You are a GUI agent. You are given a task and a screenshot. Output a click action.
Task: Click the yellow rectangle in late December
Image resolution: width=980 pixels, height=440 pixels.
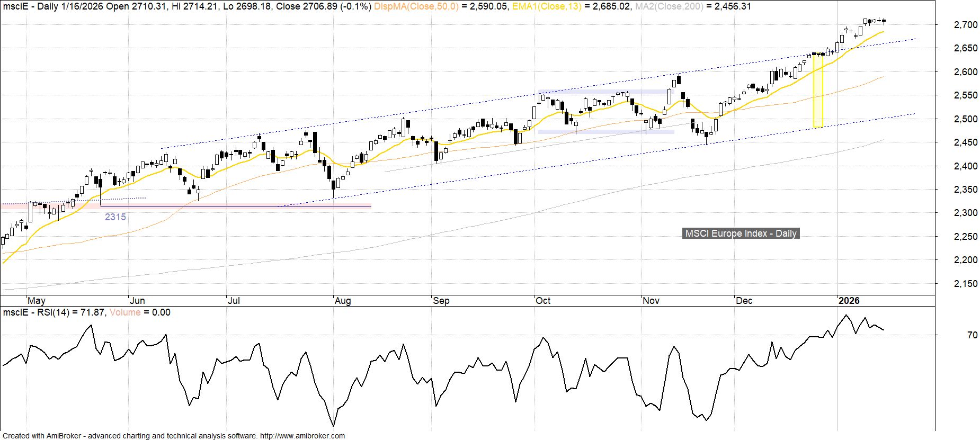click(x=818, y=91)
